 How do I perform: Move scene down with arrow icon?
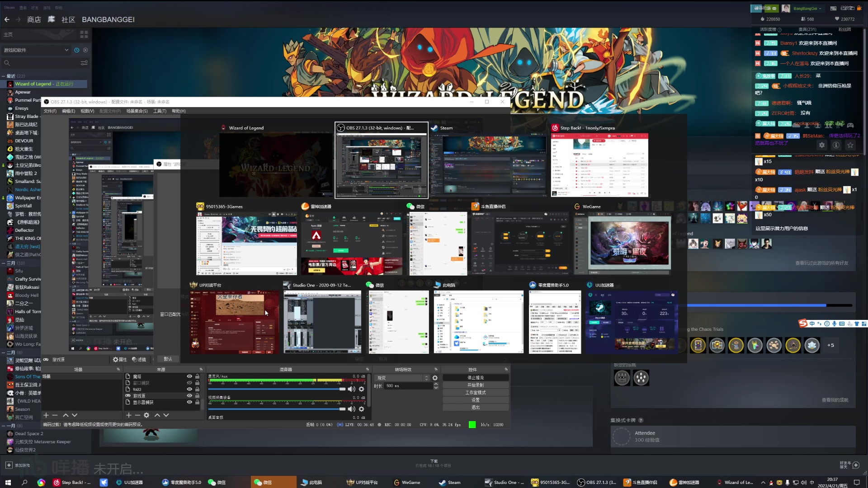pos(75,415)
